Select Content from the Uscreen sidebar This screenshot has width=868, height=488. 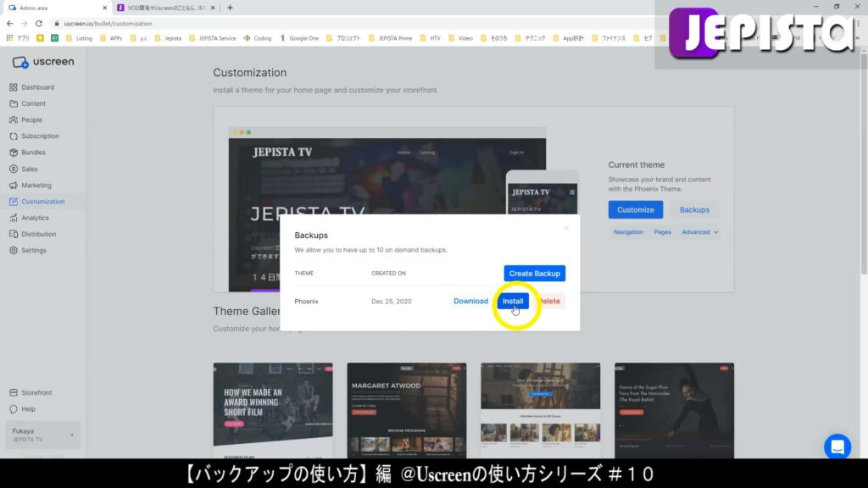point(35,103)
